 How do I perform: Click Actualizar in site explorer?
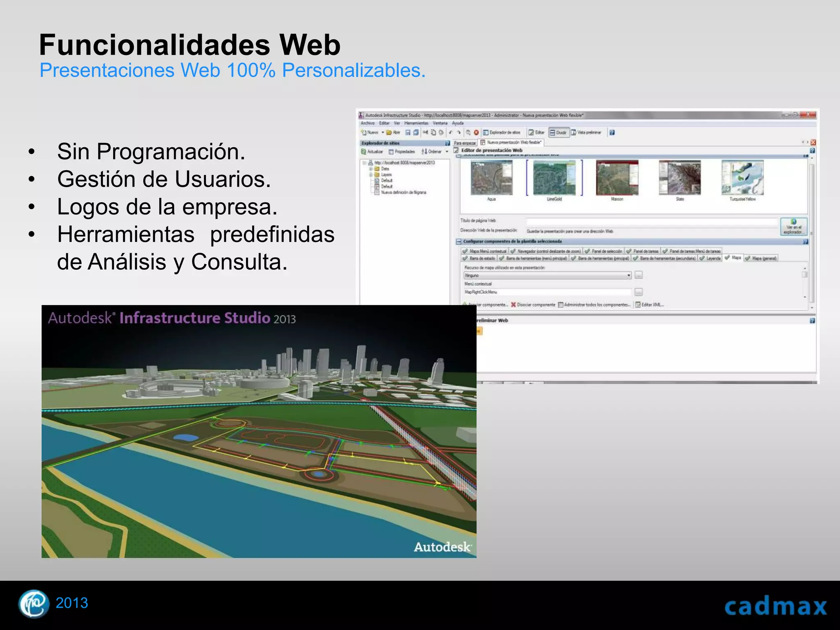coord(372,152)
